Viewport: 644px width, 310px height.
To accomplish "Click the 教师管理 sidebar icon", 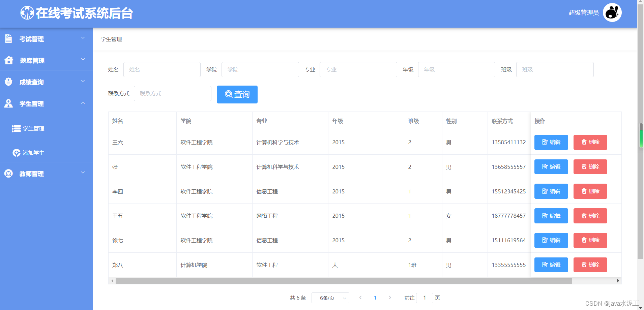I will (x=8, y=174).
